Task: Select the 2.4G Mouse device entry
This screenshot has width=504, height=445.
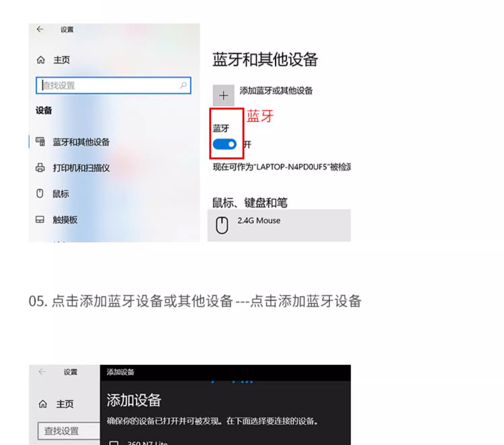Action: [279, 225]
